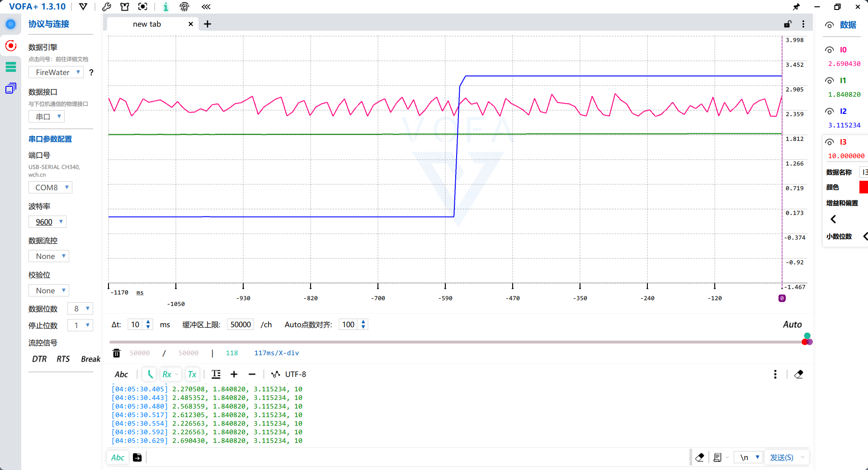Viewport: 868px width, 470px height.
Task: Open the 校验位 None dropdown
Action: [x=49, y=290]
